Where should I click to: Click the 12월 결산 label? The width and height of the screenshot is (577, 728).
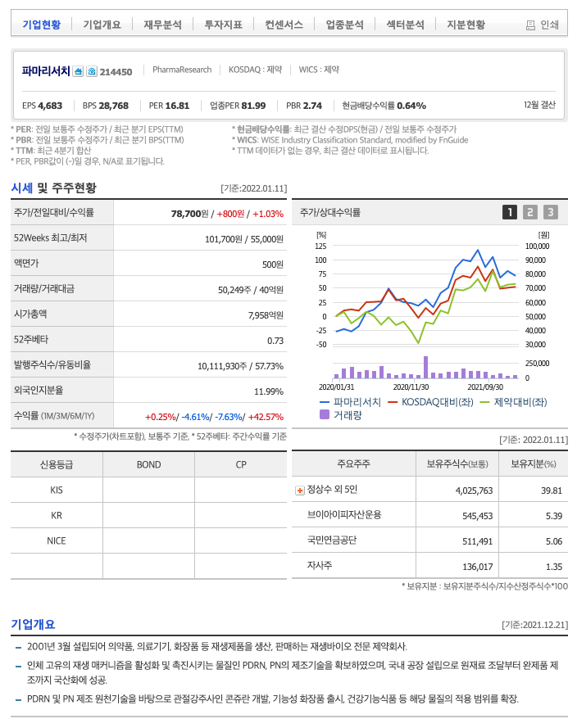click(539, 105)
